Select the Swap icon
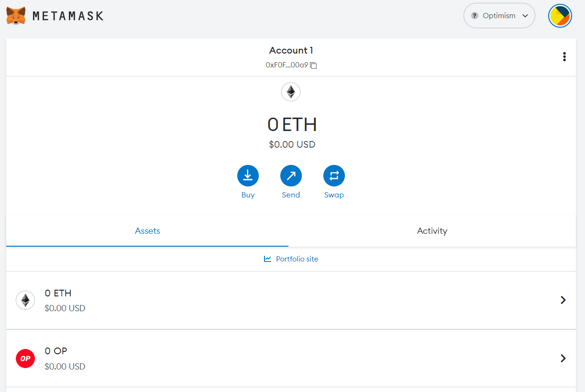 (334, 175)
